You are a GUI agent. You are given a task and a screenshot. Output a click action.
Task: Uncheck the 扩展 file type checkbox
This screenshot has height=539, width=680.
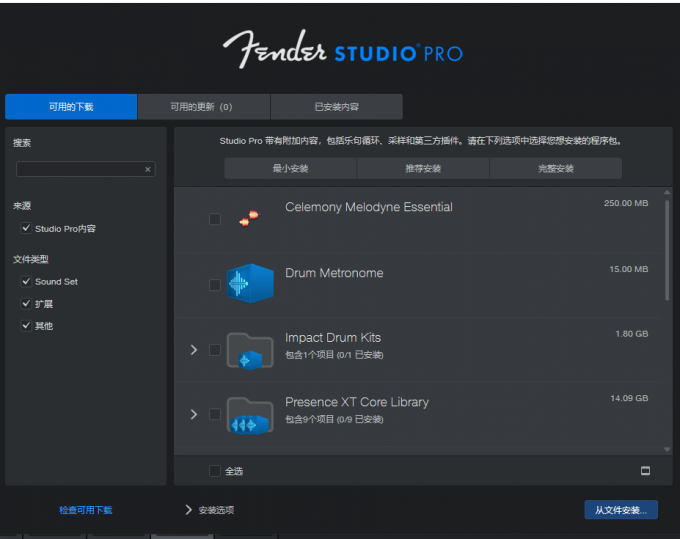tap(26, 304)
